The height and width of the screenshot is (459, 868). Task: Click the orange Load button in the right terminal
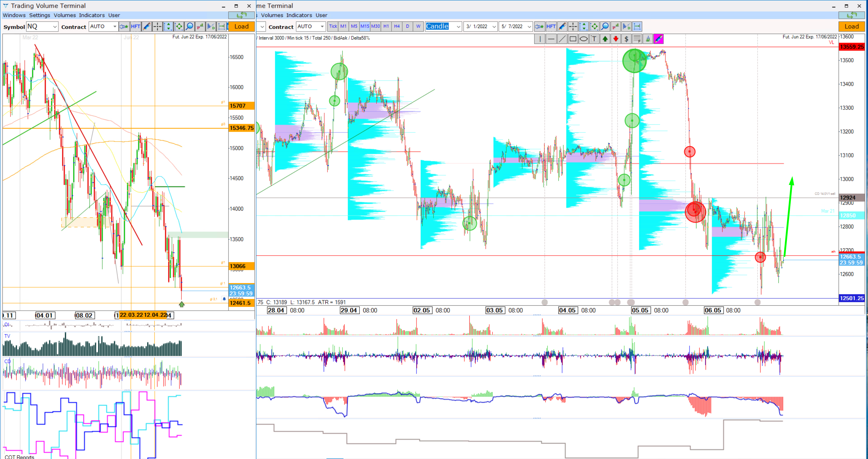pyautogui.click(x=851, y=26)
